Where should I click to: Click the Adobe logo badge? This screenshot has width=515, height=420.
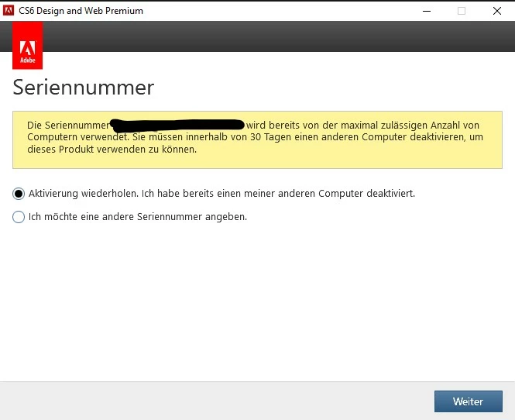28,46
